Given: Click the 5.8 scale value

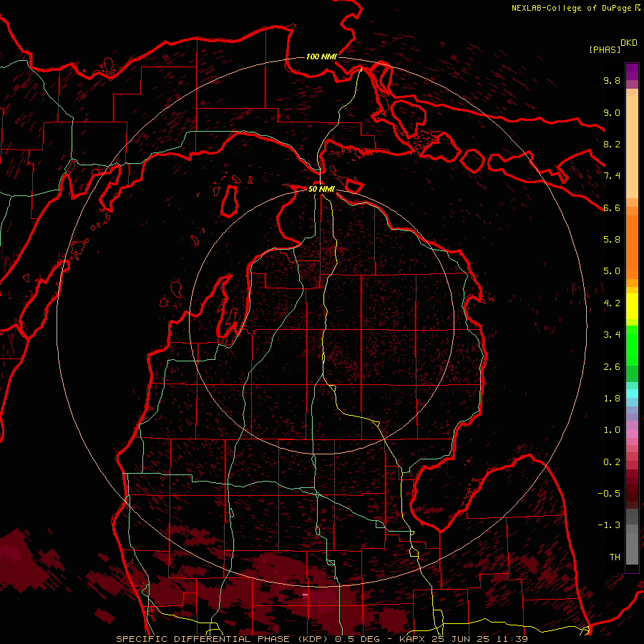Looking at the screenshot, I should [x=612, y=239].
